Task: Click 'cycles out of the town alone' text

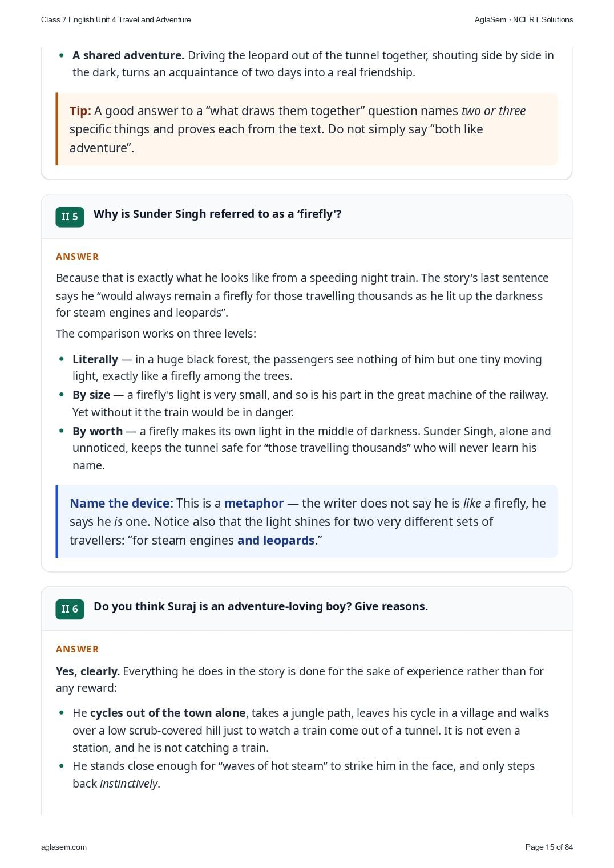Action: pos(168,713)
